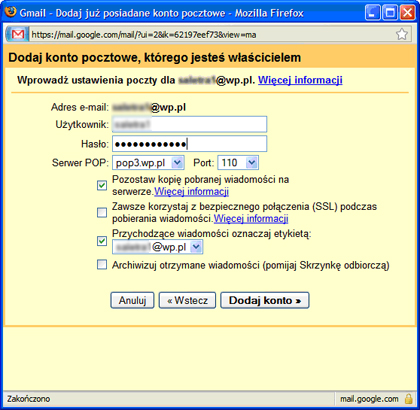Click the Gmail envelope site icon
Viewport: 420px width, 410px height.
(18, 34)
